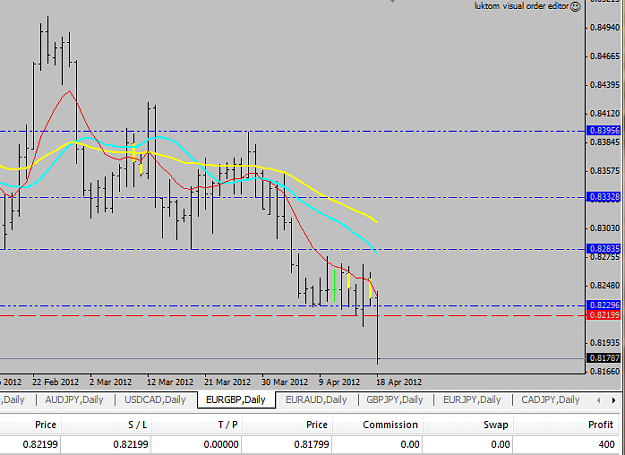Click the 22 Feb 2012 date label
Viewport: 625px width, 455px height.
click(x=55, y=382)
